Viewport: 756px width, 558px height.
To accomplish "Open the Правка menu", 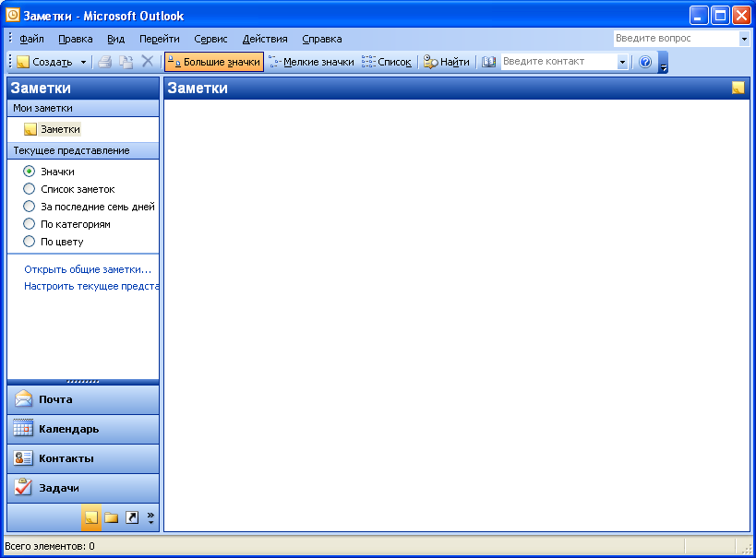I will [x=75, y=39].
